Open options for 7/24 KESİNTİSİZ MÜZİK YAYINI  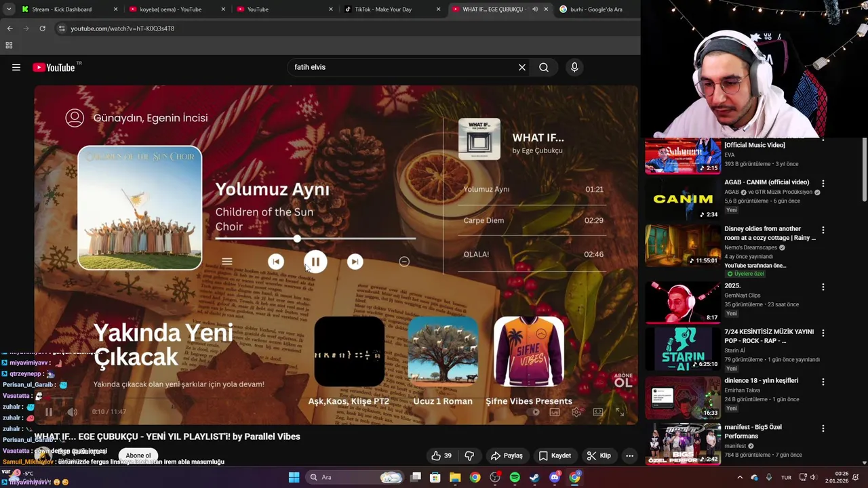(x=823, y=333)
